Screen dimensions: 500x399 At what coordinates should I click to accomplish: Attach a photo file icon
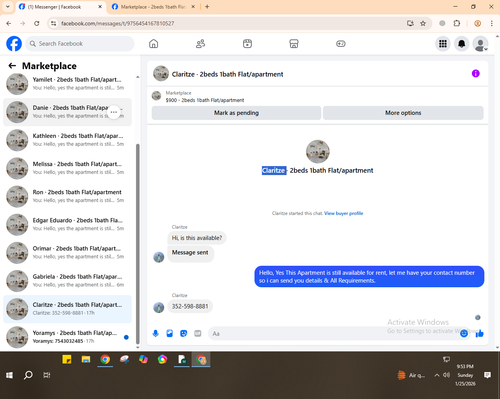[170, 333]
